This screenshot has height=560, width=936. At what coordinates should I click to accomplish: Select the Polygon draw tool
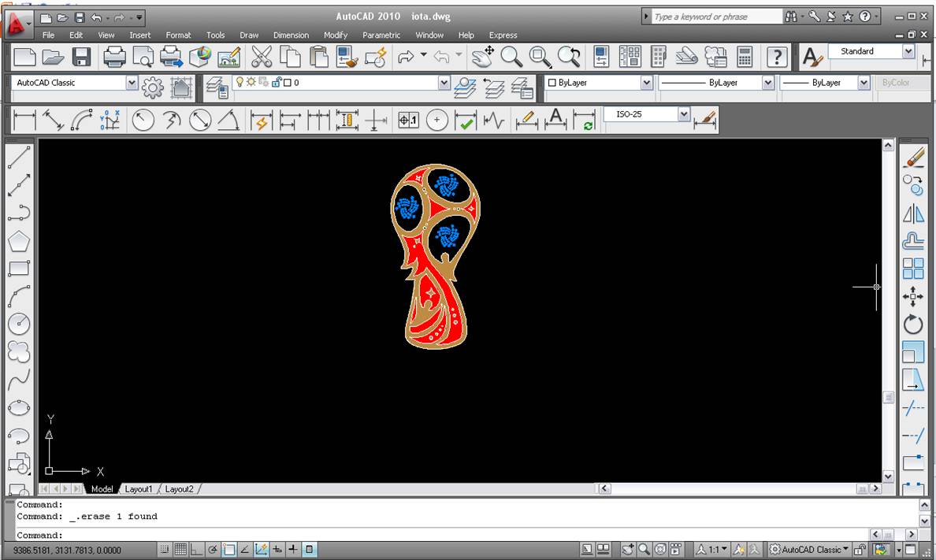[x=19, y=241]
